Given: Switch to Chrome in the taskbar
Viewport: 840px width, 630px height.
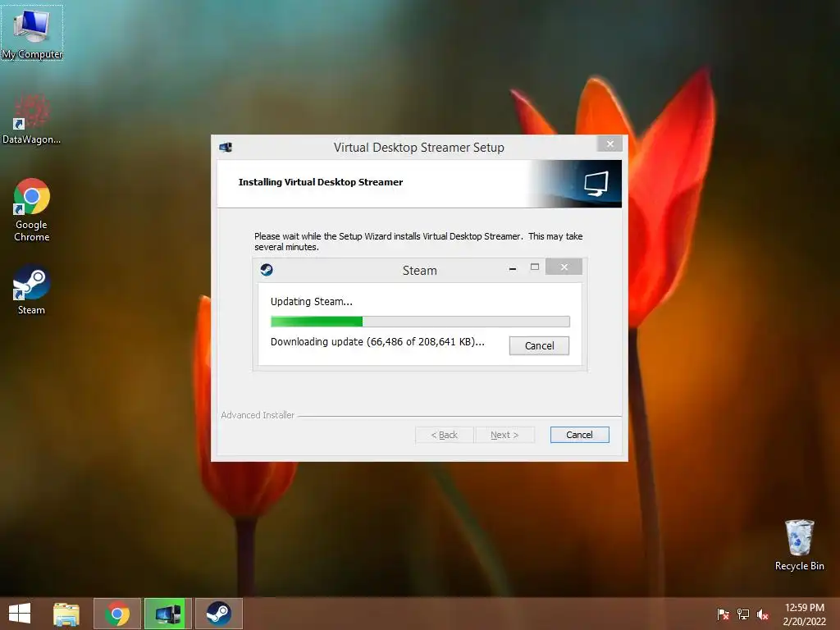Looking at the screenshot, I should pyautogui.click(x=117, y=614).
